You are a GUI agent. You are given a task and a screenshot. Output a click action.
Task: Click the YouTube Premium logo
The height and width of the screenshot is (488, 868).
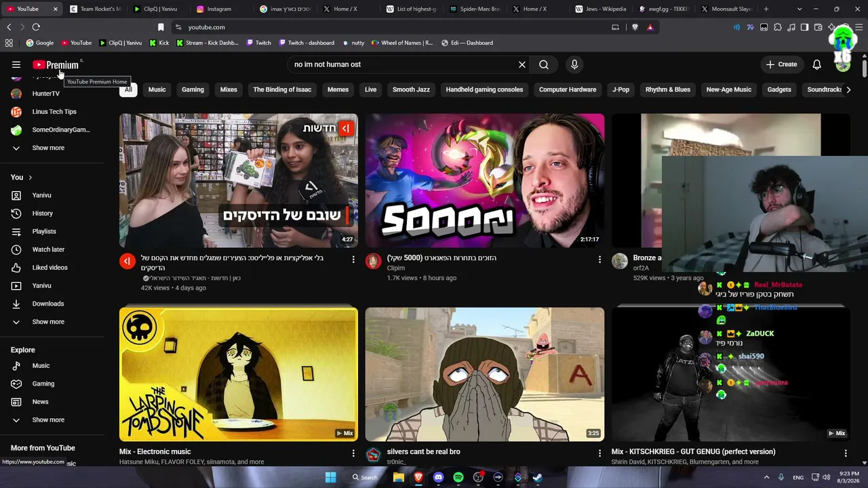[56, 65]
